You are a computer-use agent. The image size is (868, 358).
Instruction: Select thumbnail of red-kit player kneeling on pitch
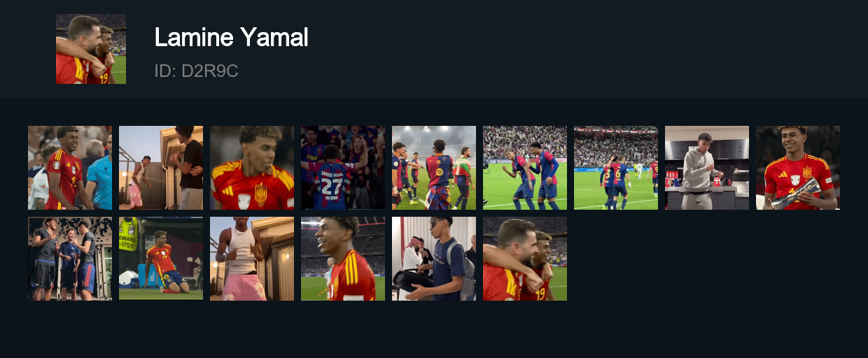tap(161, 259)
